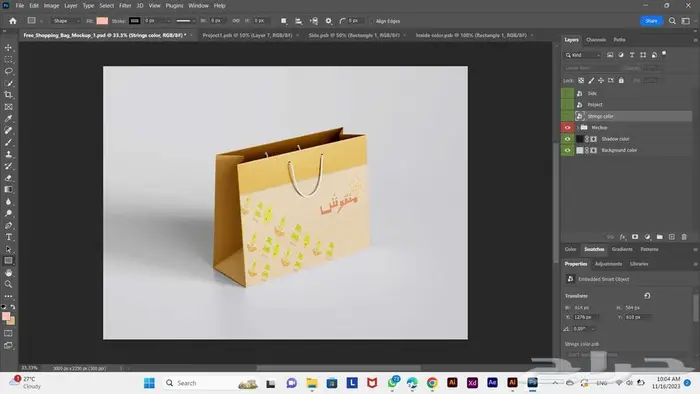Click the Share button
The image size is (700, 394).
651,21
